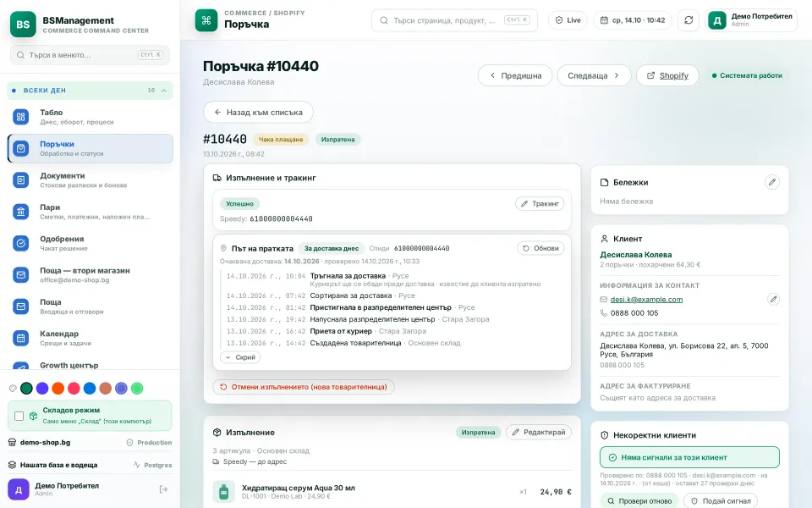This screenshot has height=508, width=812.
Task: Select the blue theme swatch
Action: click(90, 389)
